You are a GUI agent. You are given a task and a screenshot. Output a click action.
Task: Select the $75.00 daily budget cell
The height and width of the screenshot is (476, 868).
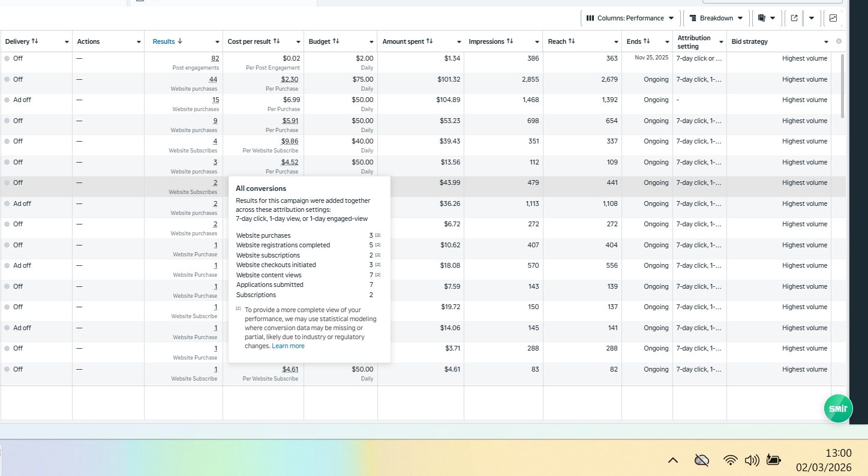(341, 83)
